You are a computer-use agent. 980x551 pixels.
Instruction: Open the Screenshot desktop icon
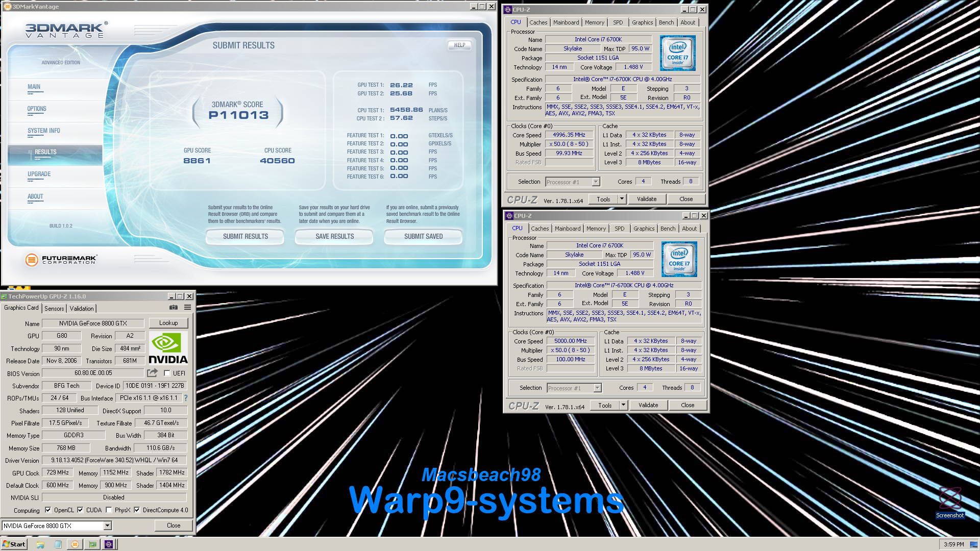950,503
